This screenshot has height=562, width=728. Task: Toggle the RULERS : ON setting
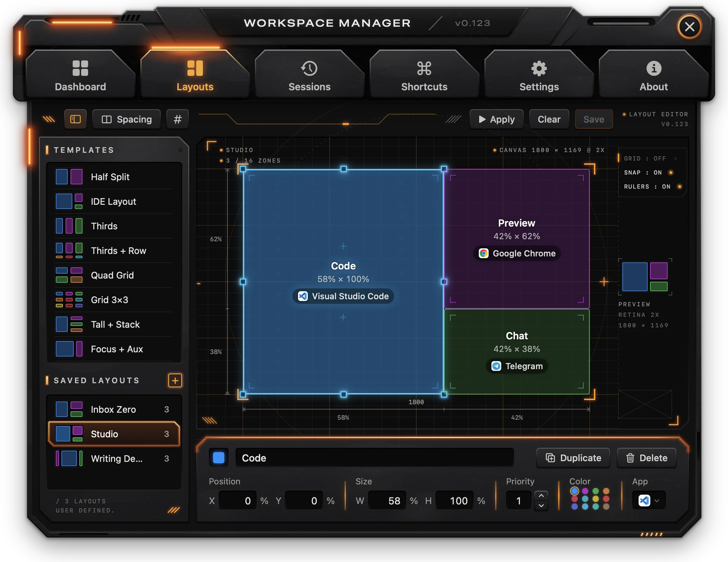click(653, 187)
